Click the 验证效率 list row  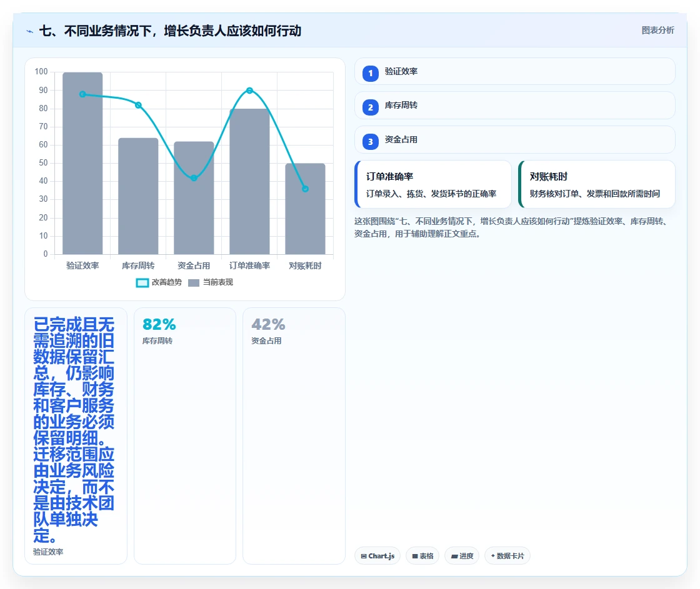(x=515, y=71)
